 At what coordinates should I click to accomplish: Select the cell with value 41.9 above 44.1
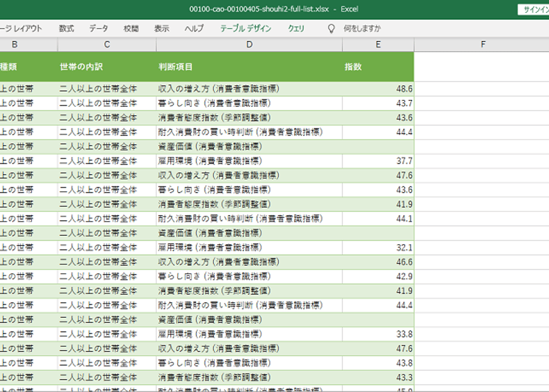[x=378, y=204]
